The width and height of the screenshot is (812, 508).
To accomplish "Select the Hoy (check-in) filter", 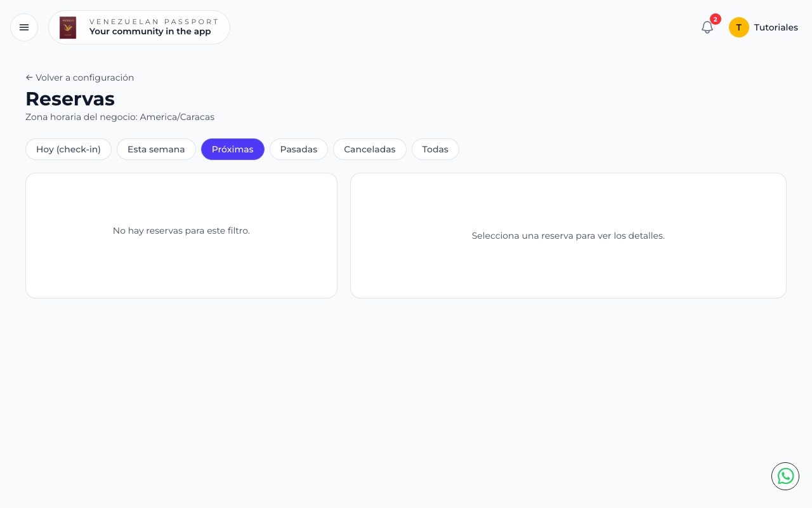I will (69, 149).
